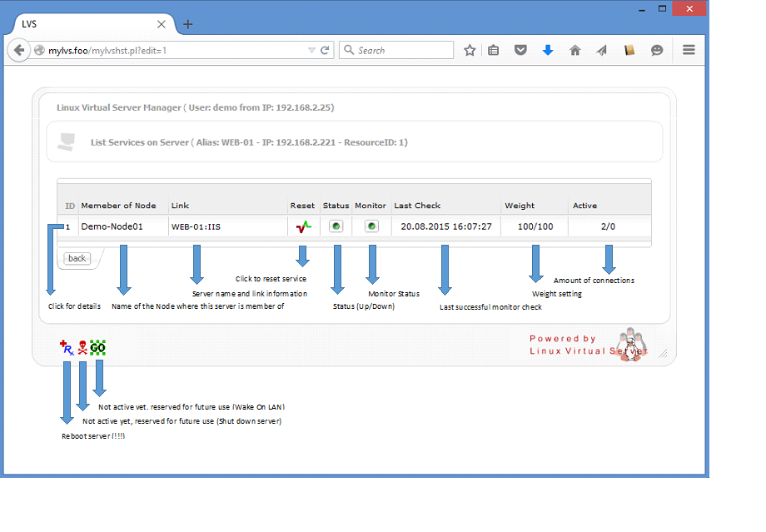Select the LVS browser tab

point(83,24)
